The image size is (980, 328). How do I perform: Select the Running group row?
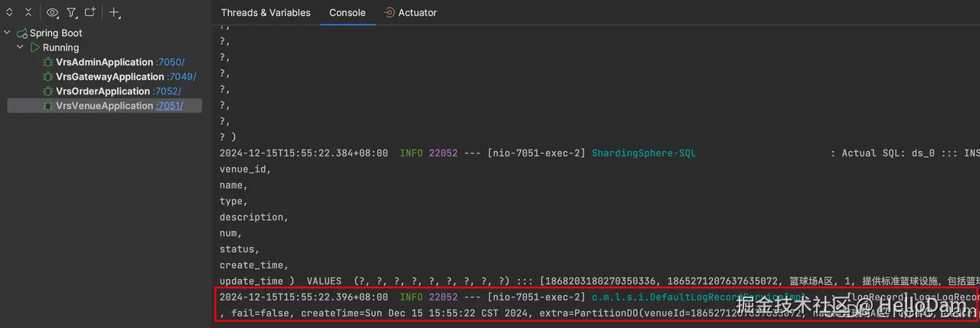[x=60, y=48]
